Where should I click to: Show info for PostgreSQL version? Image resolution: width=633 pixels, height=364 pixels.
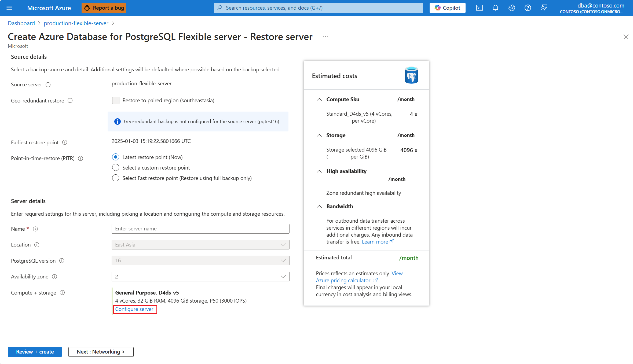click(62, 261)
